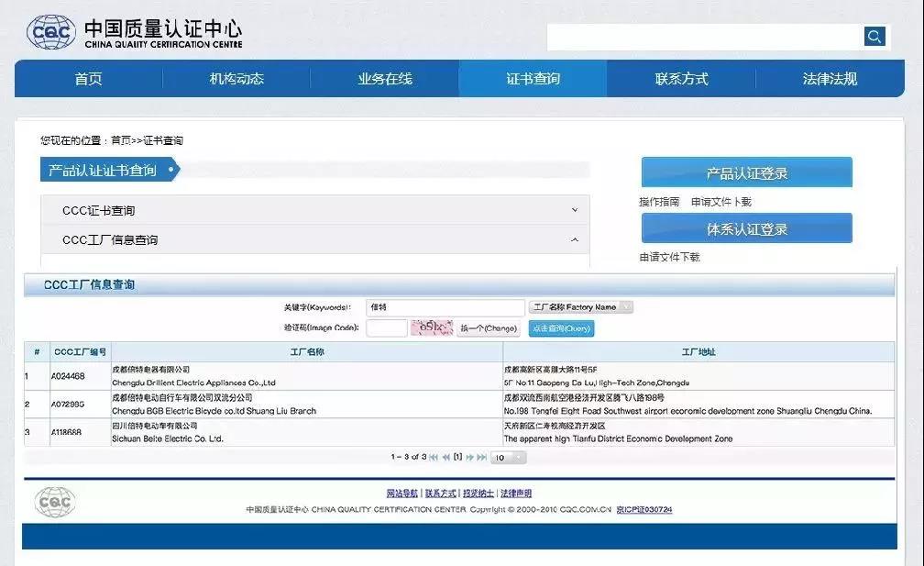This screenshot has width=924, height=566.
Task: Click Chengdu BGB Electric Bicycle Shuang Liu Branch
Action: pyautogui.click(x=214, y=411)
